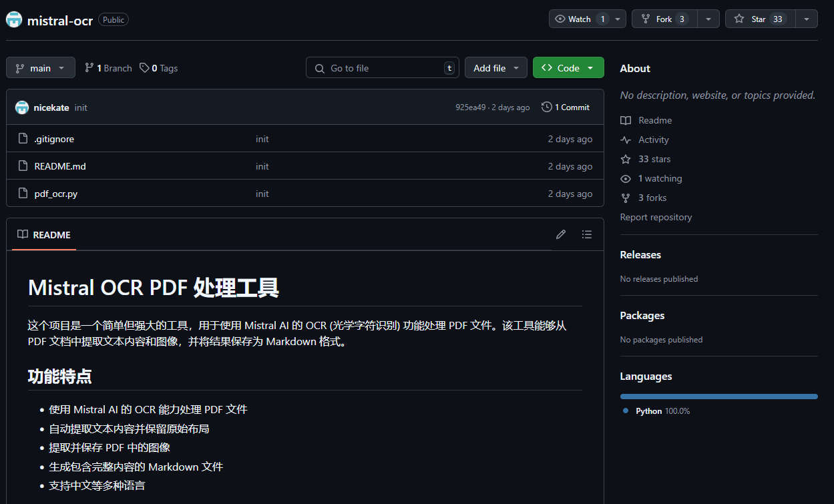
Task: Open the .gitignore file
Action: click(x=54, y=139)
